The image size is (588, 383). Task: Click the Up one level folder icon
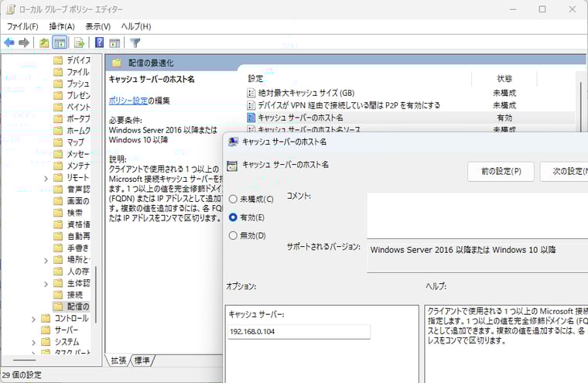[x=44, y=43]
